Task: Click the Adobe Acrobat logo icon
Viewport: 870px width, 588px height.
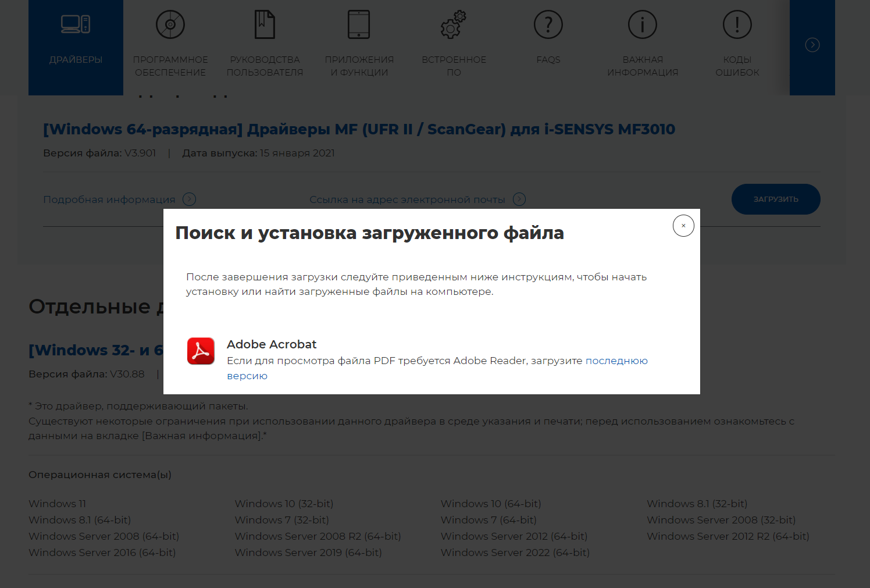Action: pyautogui.click(x=201, y=351)
